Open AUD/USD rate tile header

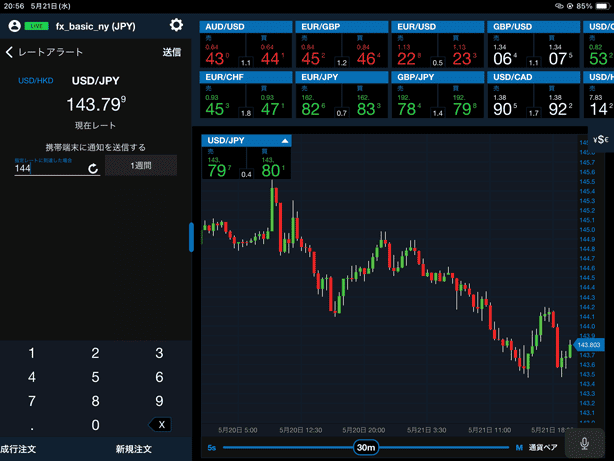246,27
